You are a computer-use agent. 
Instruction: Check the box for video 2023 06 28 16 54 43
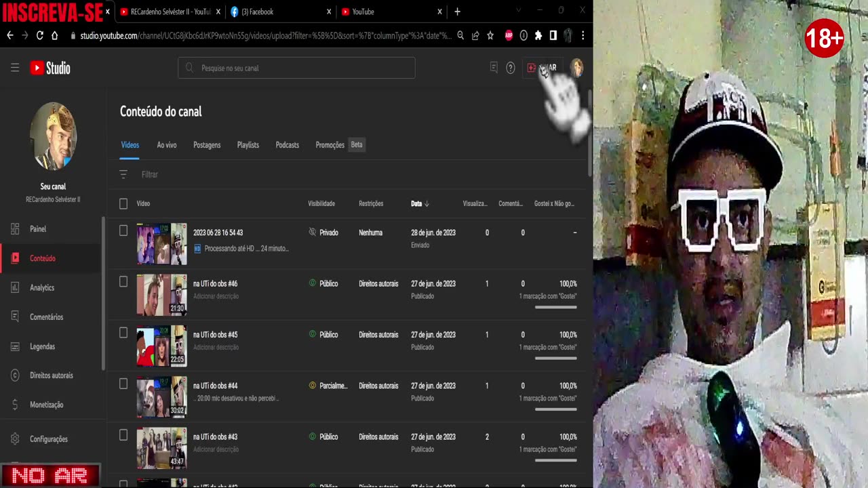pyautogui.click(x=123, y=230)
